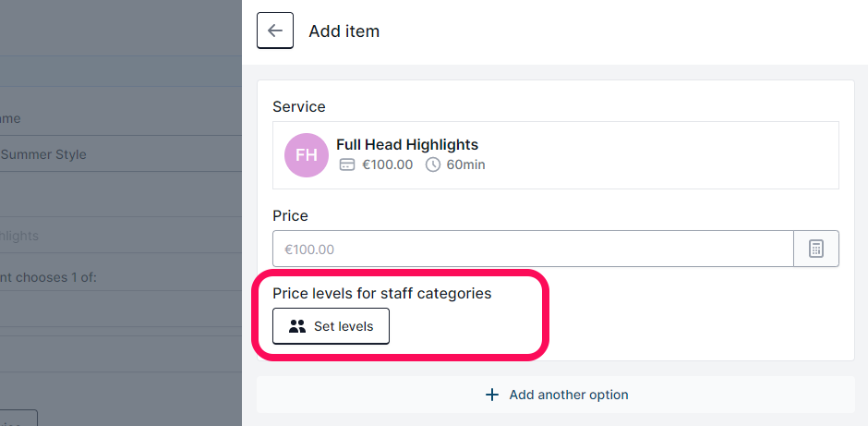Click the €100.00 service price text
Viewport: 868px width, 426px height.
(388, 164)
